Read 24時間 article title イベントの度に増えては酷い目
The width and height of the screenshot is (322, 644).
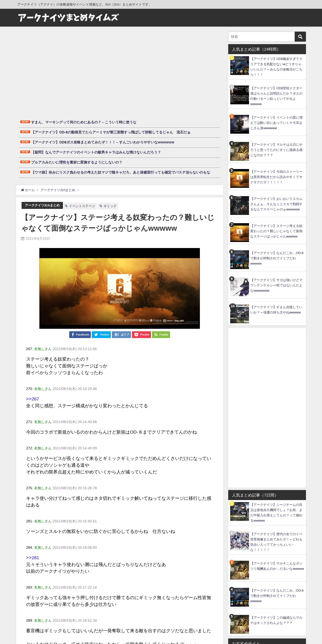click(x=276, y=123)
